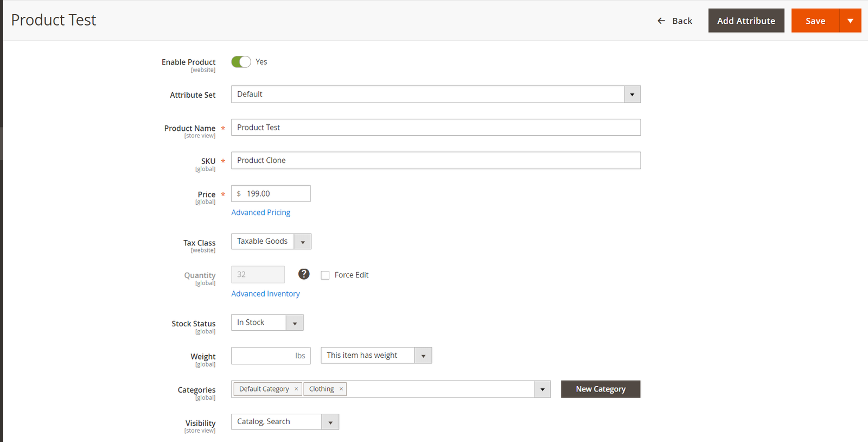Open the Advanced Inventory link
Screen dimensions: 868x442
265,294
